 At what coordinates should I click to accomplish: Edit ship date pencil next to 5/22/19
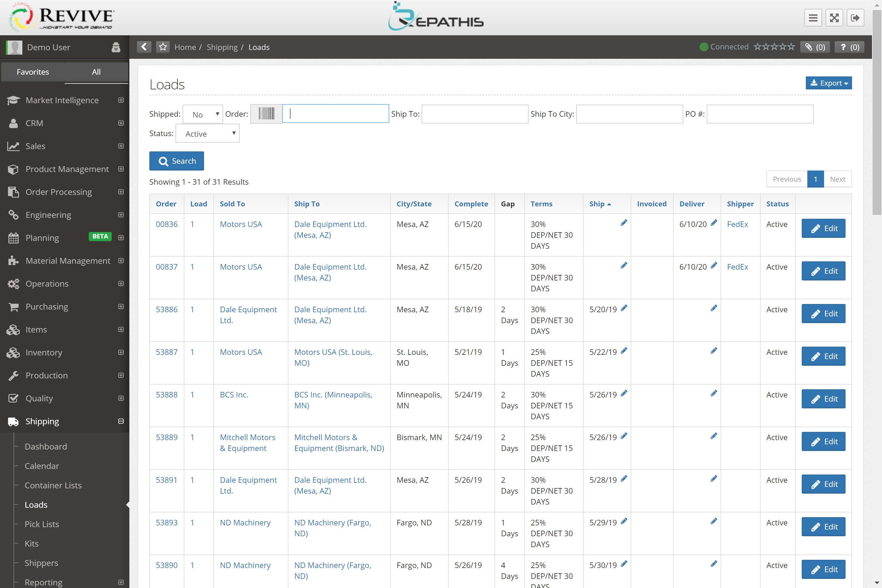pyautogui.click(x=624, y=351)
